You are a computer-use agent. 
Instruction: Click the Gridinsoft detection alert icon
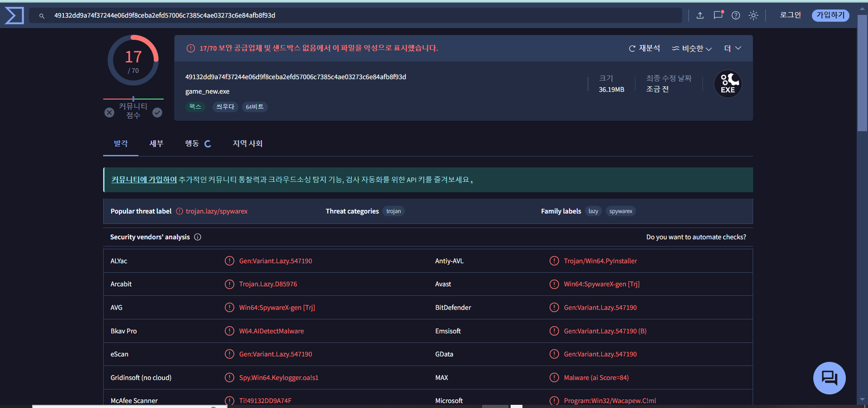pyautogui.click(x=229, y=378)
